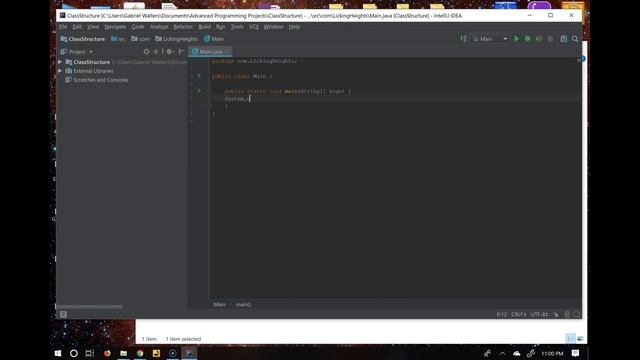Open the Build menu
Screen dimensions: 640x360
tap(204, 27)
